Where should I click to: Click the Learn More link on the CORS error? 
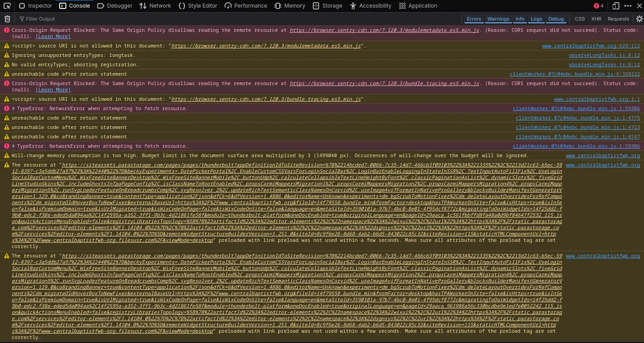click(x=53, y=36)
